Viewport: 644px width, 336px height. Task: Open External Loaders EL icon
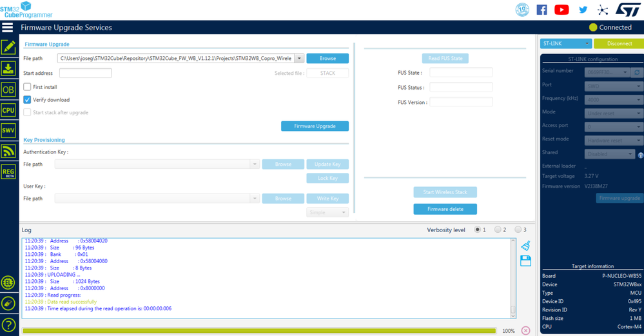[x=8, y=282]
